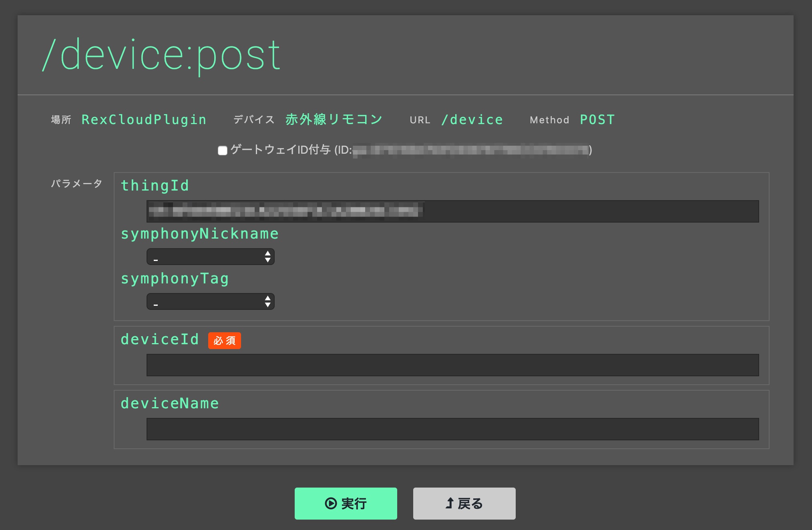Click the RexCloudPlugin location text
812x530 pixels.
144,120
